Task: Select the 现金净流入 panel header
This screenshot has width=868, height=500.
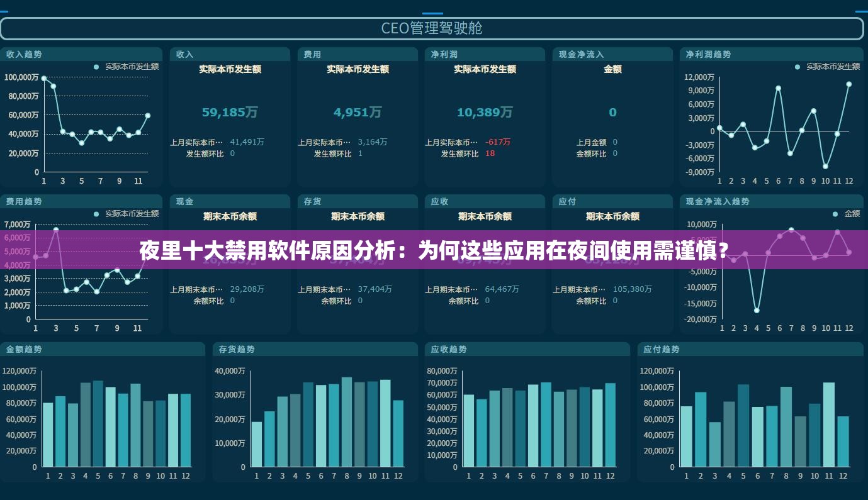Action: pyautogui.click(x=612, y=54)
